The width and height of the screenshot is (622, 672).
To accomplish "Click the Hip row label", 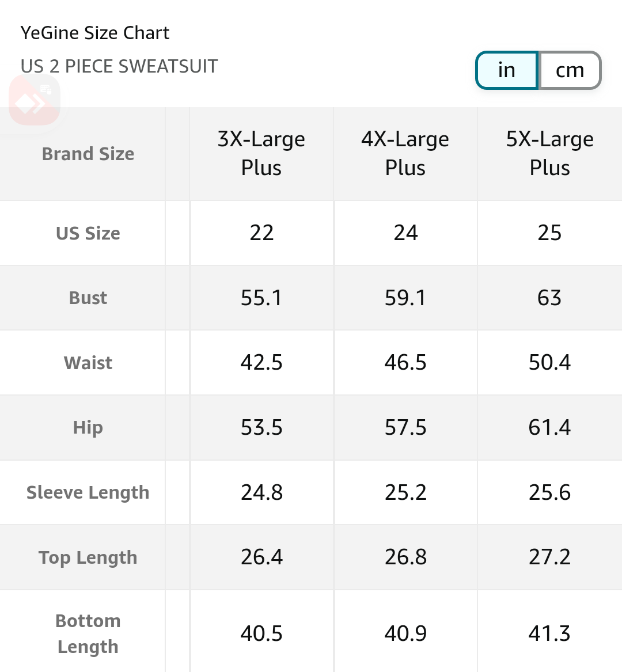I will 88,428.
